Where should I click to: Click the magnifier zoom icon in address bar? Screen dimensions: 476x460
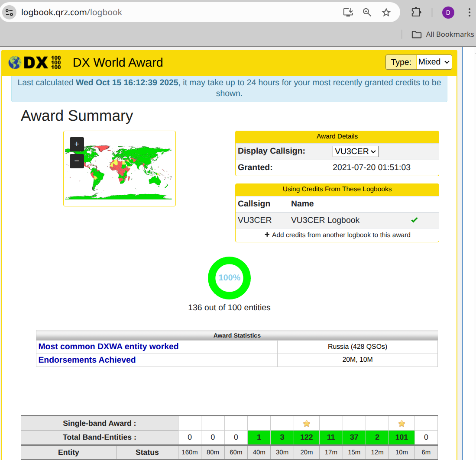click(367, 12)
